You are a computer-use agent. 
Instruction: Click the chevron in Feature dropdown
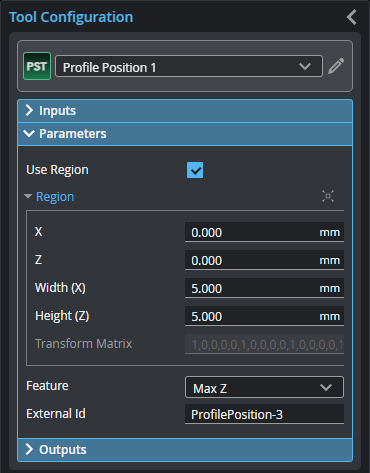326,387
